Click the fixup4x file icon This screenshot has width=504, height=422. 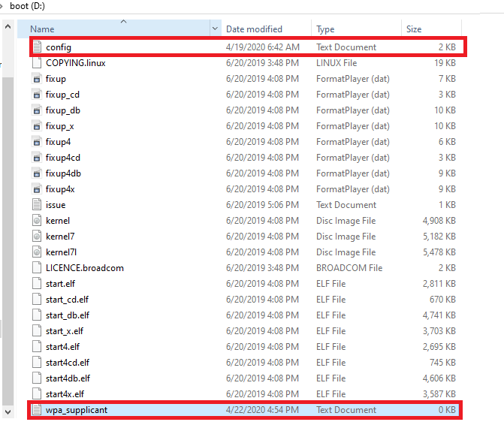37,188
